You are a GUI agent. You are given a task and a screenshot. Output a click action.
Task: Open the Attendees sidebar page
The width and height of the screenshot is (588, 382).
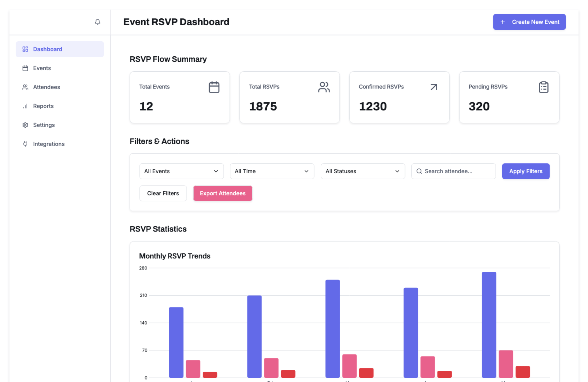coord(47,87)
